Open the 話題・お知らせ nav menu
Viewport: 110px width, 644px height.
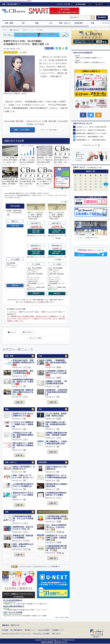click(65, 23)
